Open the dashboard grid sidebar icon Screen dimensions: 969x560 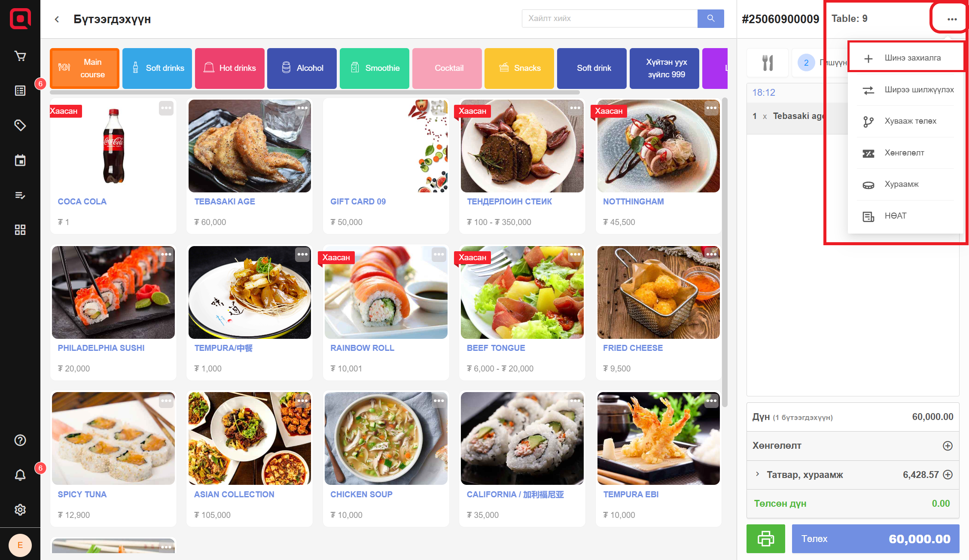tap(20, 230)
